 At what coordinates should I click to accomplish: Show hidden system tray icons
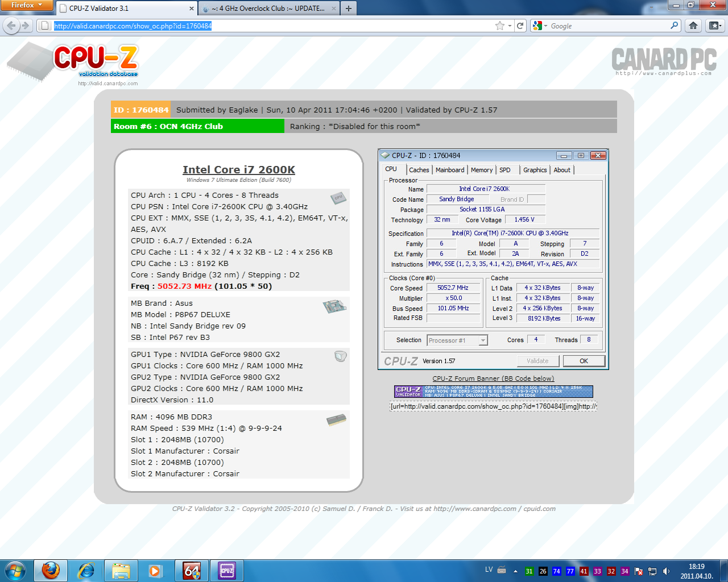pos(515,571)
